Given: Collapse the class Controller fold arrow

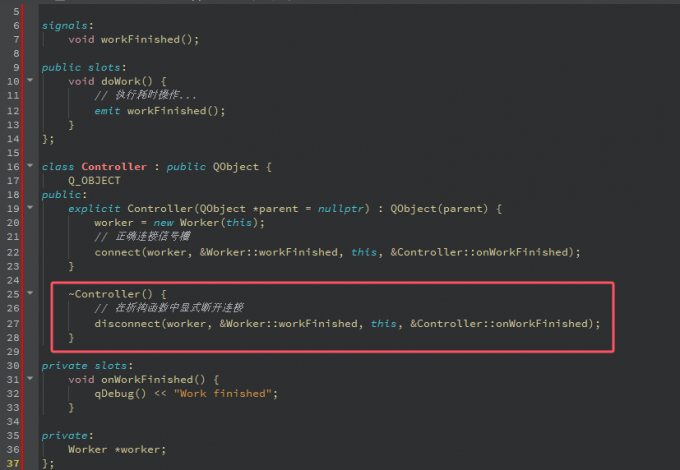Looking at the screenshot, I should click(x=31, y=166).
